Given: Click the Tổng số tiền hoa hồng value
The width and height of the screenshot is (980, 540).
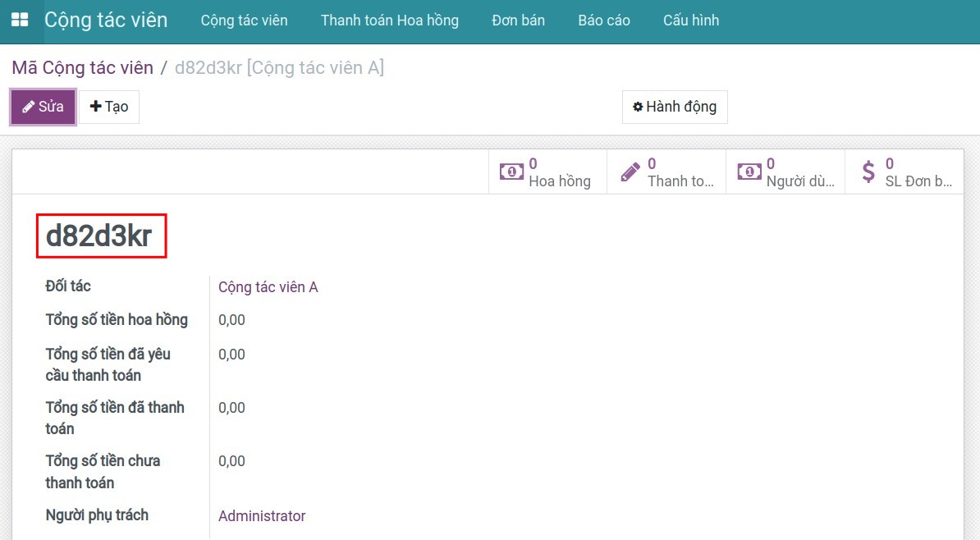Looking at the screenshot, I should pos(231,320).
